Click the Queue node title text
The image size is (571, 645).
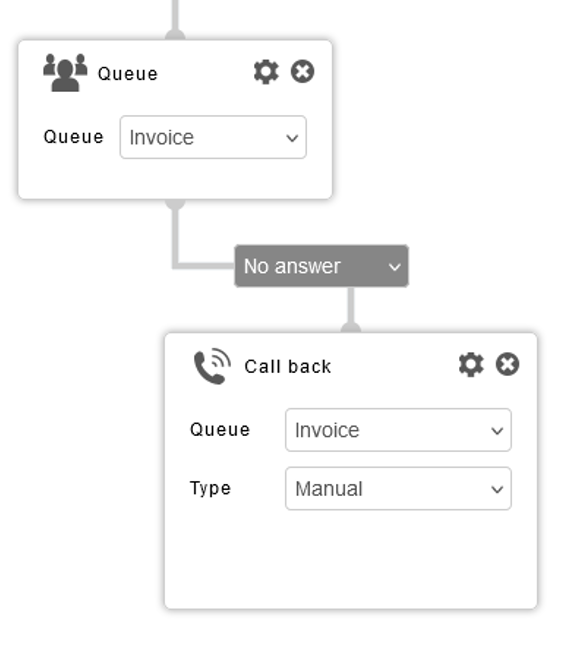point(128,74)
